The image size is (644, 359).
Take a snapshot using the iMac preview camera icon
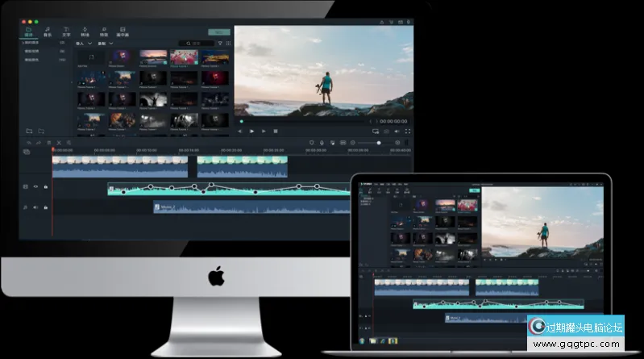pyautogui.click(x=386, y=131)
